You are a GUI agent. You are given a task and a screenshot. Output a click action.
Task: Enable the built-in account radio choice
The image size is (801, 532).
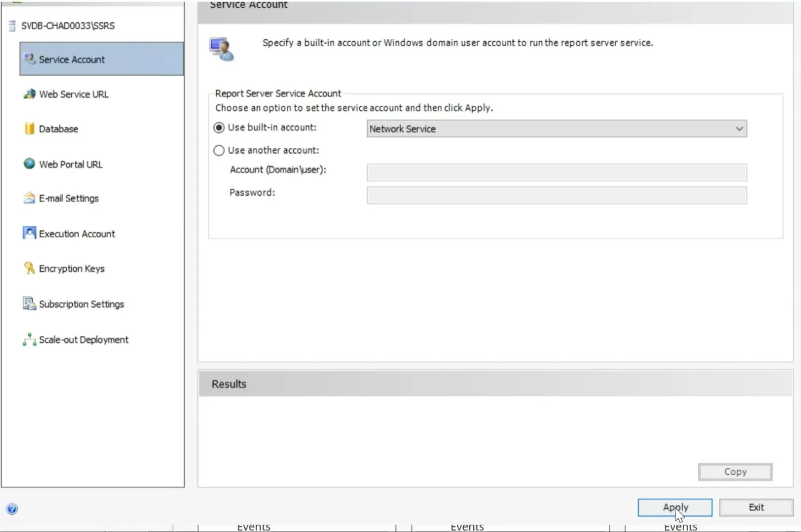point(219,127)
